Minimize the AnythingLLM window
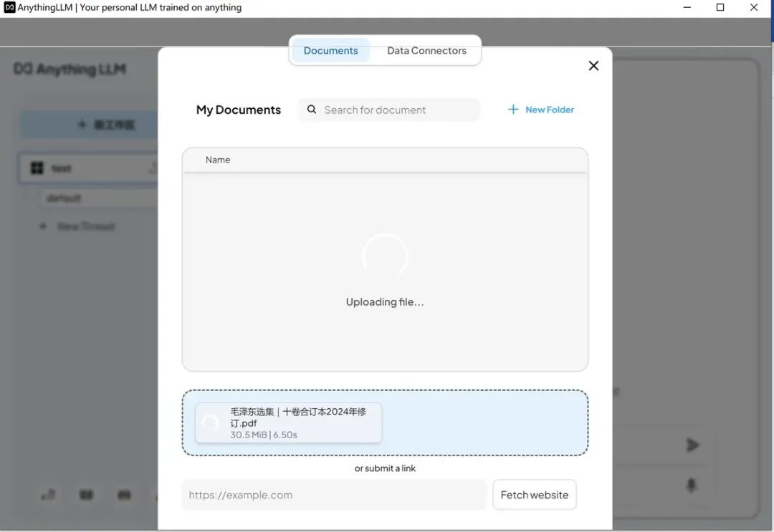The width and height of the screenshot is (774, 532). click(x=687, y=7)
